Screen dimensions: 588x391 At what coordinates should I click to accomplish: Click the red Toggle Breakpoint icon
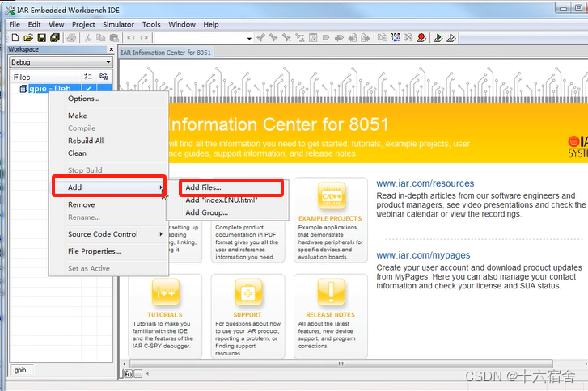421,37
